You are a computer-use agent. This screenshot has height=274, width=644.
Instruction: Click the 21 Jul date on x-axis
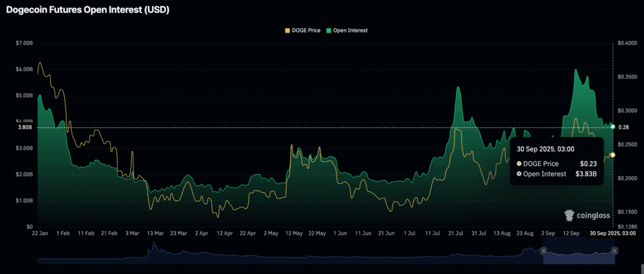coord(456,233)
